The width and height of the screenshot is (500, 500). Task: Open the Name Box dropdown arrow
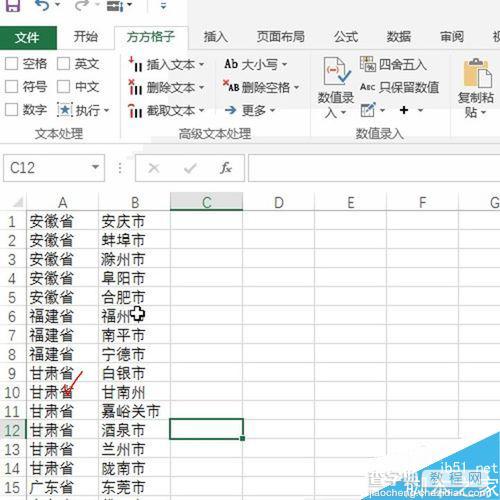coord(95,167)
